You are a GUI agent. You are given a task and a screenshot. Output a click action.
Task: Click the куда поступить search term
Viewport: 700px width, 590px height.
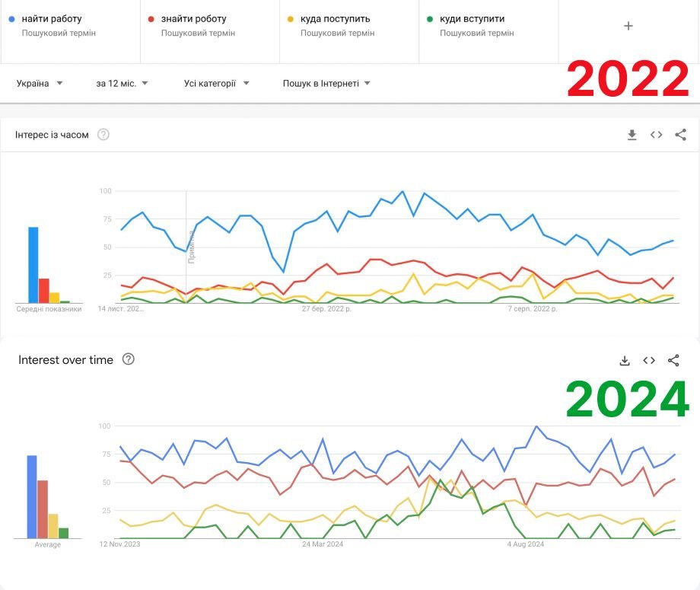coord(335,18)
